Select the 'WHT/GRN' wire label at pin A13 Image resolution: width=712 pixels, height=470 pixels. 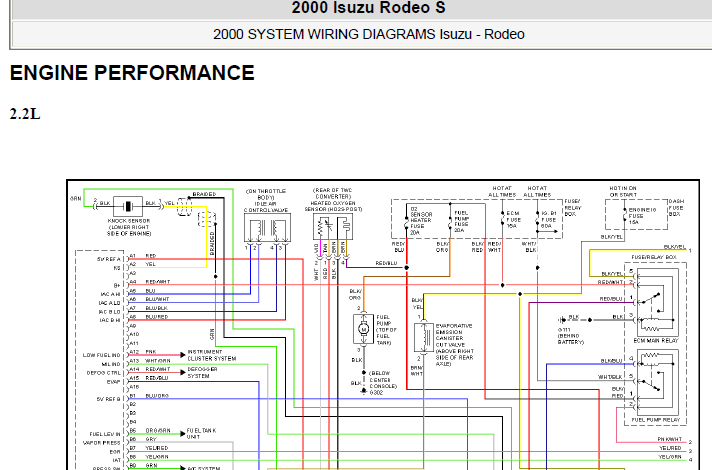pos(158,361)
